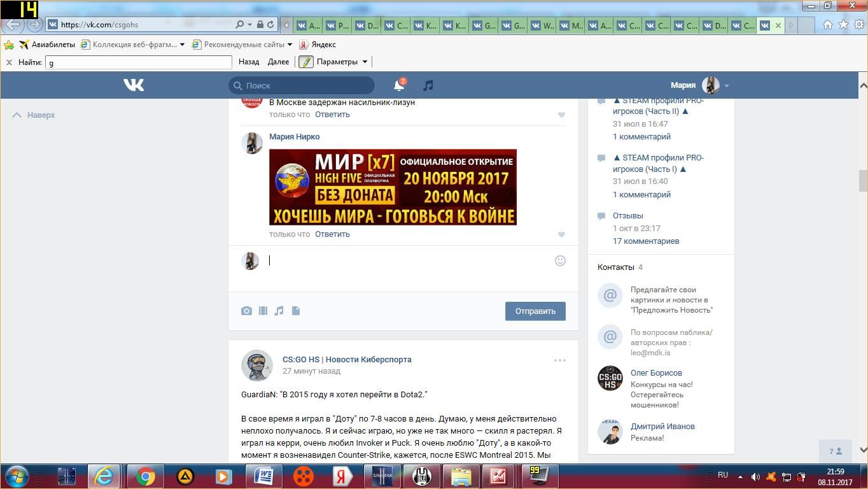Click the page vertical scrollbar thumb
The width and height of the screenshot is (868, 489).
click(x=863, y=180)
